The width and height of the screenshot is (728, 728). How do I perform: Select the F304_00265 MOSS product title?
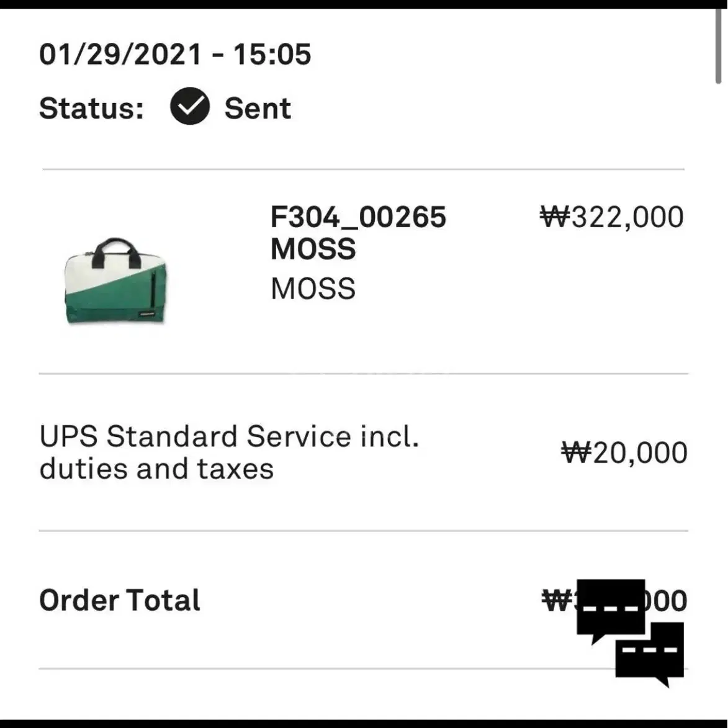click(358, 233)
